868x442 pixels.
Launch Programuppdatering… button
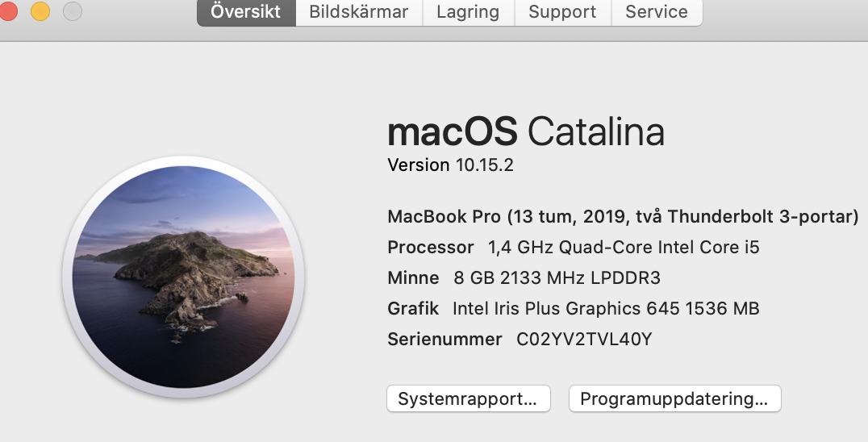point(675,399)
